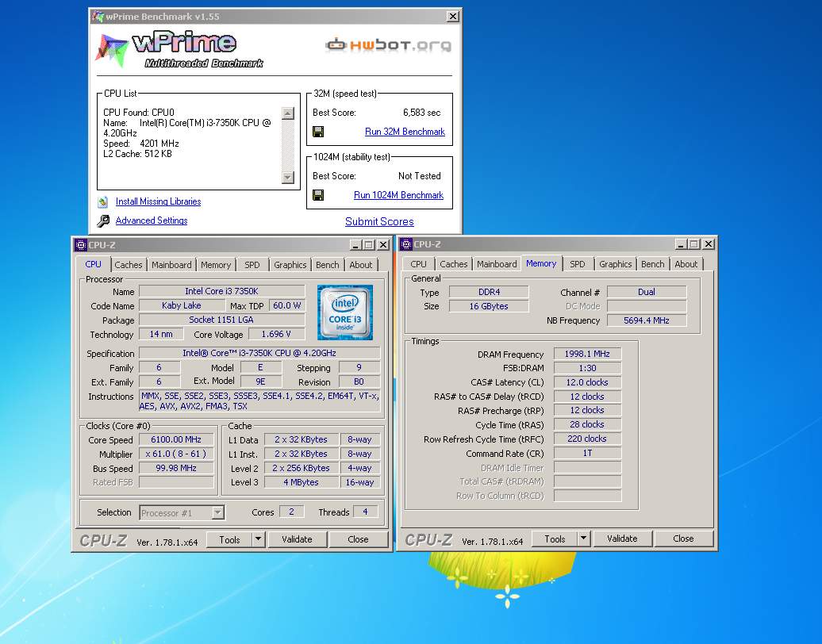Click the FSB:DRAM 1:30 value
Screen dimensions: 822x644
587,368
